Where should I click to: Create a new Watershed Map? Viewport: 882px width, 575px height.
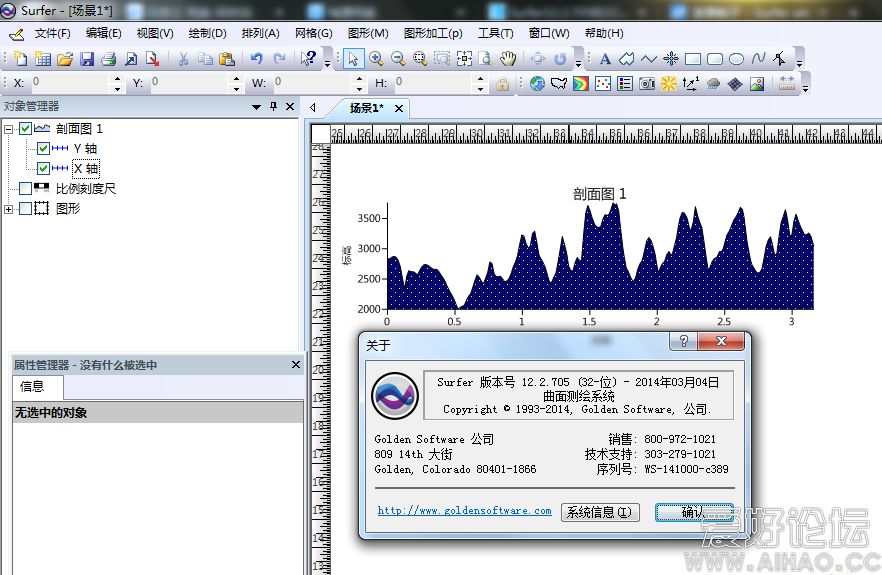click(713, 84)
